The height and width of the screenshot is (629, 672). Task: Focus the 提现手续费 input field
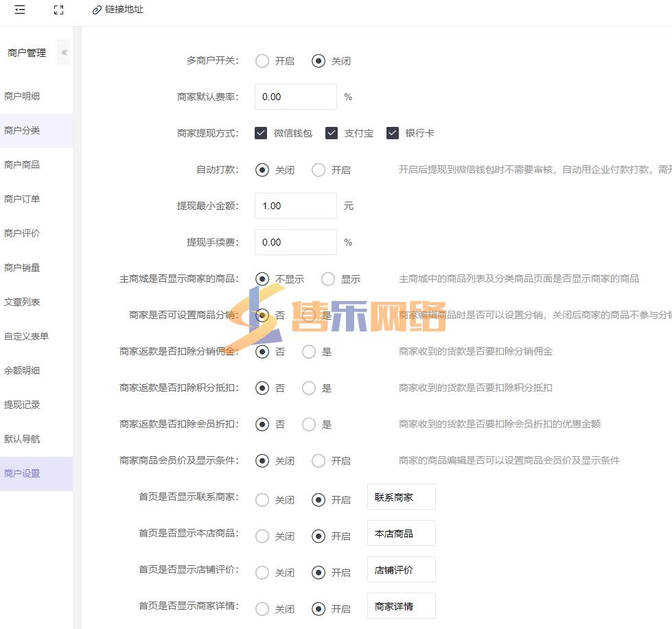tap(295, 242)
